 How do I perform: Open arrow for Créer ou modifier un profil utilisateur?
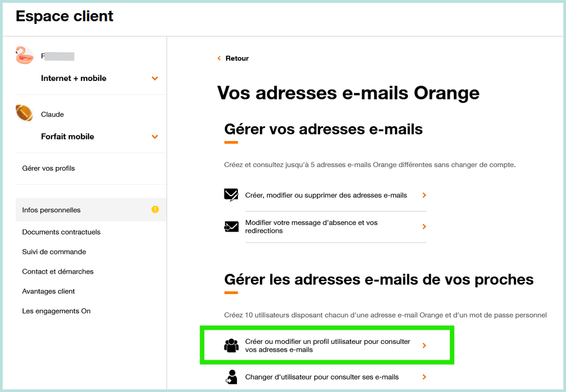click(x=424, y=346)
